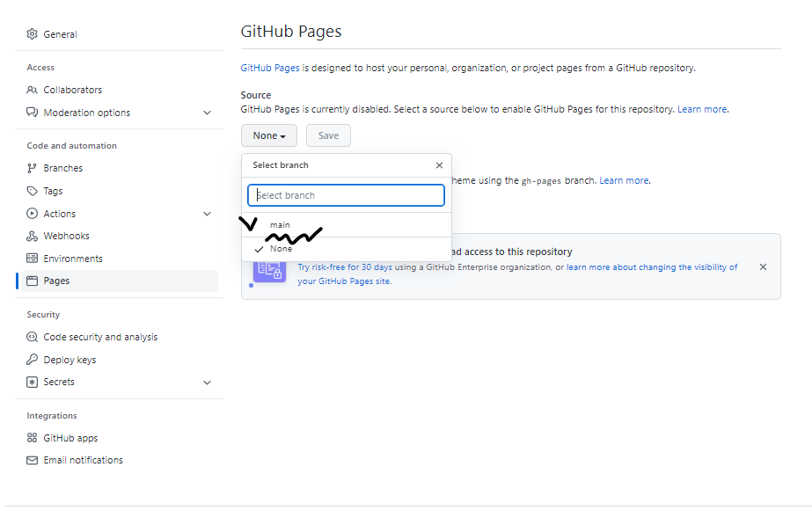Expand the Moderation options section

[207, 113]
